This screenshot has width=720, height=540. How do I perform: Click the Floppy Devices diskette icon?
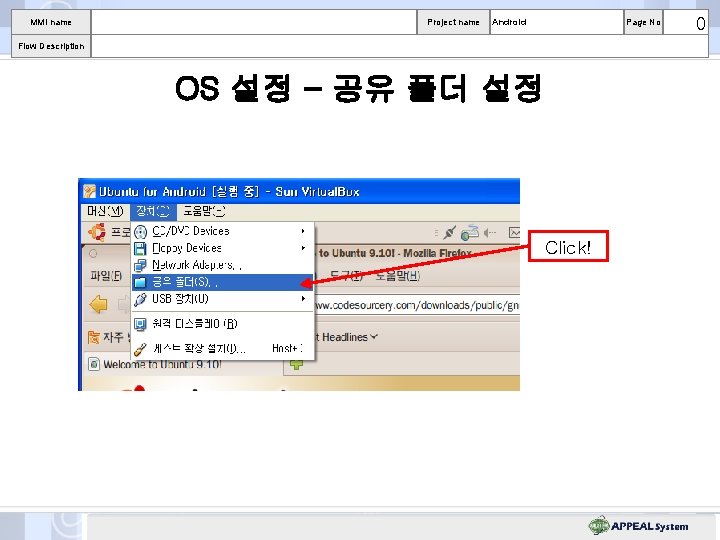(140, 248)
